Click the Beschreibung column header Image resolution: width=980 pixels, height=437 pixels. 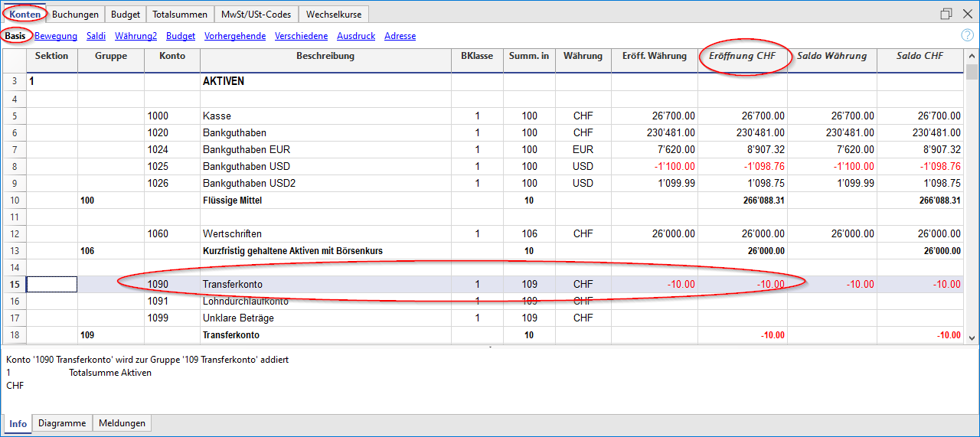325,56
